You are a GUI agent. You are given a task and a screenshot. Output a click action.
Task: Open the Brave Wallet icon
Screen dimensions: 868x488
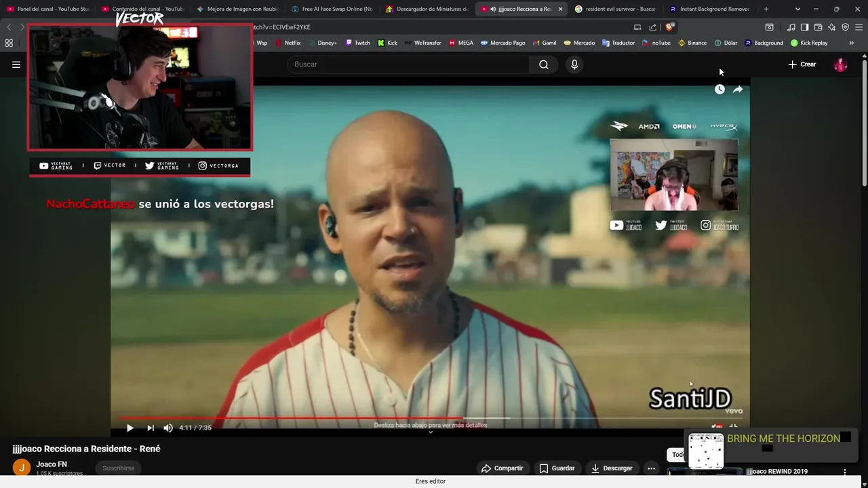click(x=818, y=27)
